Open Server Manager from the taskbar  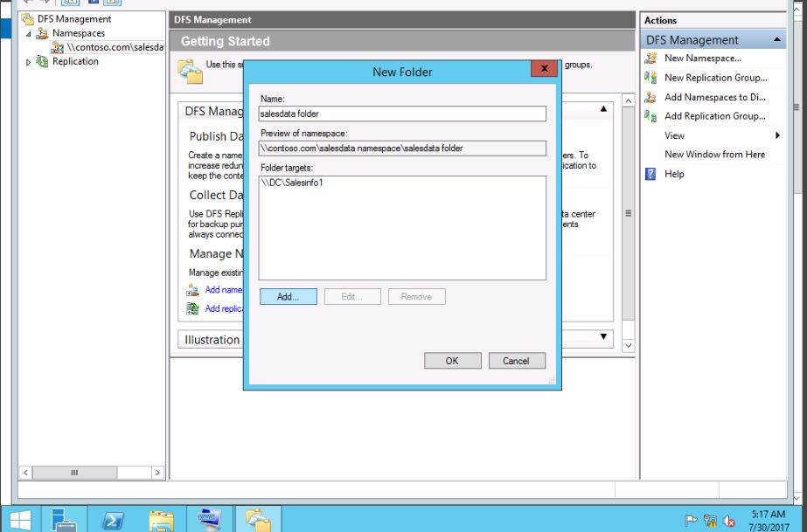(x=64, y=519)
